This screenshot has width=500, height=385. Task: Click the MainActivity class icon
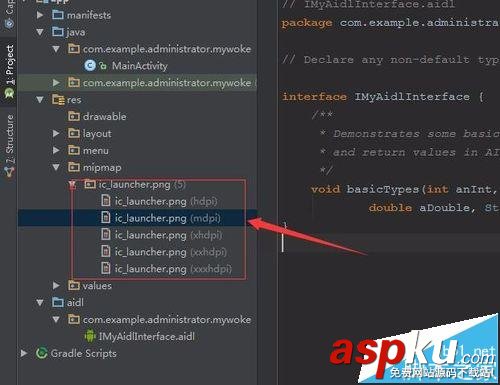pyautogui.click(x=90, y=65)
